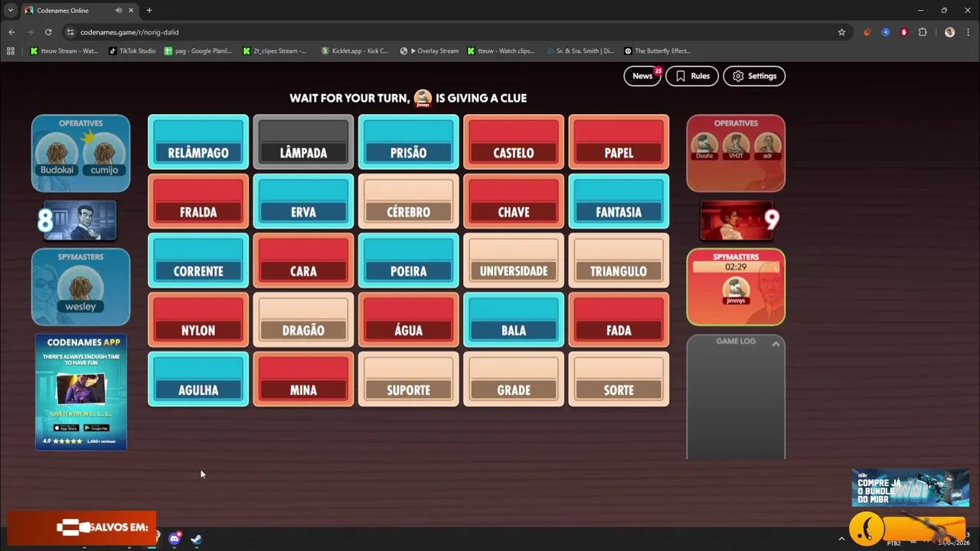
Task: Expand the system tray hidden icons chevron
Action: tap(841, 539)
